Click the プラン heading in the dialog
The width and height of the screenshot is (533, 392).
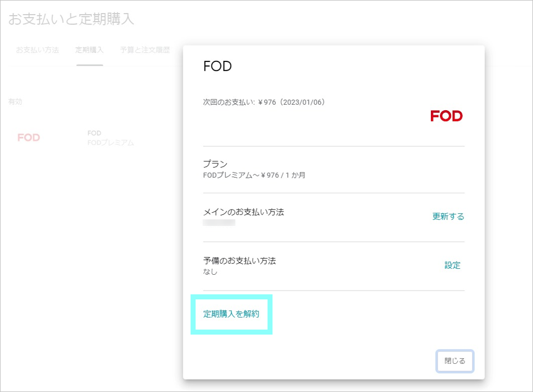tap(215, 164)
